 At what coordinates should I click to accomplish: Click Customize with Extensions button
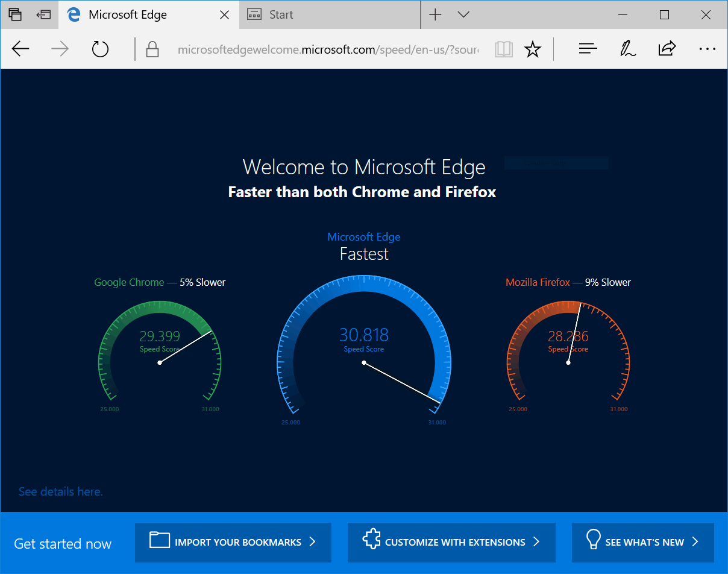tap(451, 542)
